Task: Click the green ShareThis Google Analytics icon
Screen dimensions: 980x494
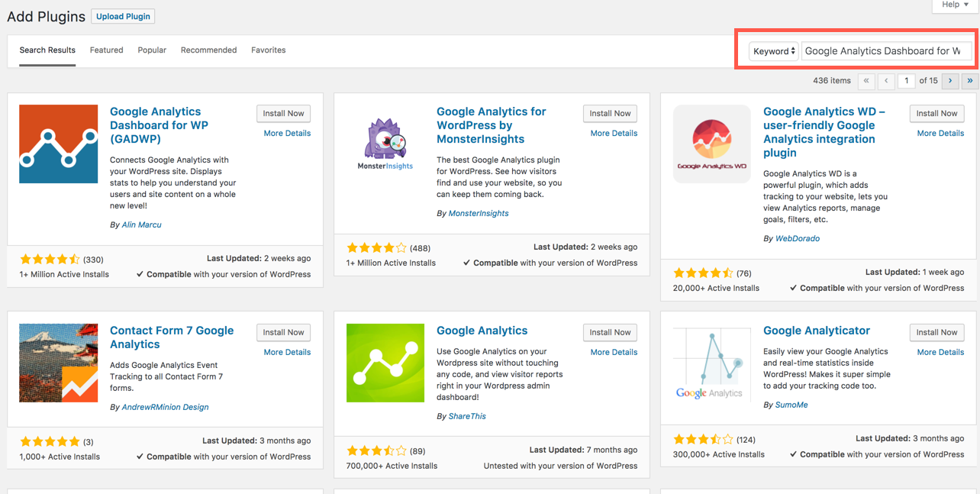Action: [x=385, y=363]
